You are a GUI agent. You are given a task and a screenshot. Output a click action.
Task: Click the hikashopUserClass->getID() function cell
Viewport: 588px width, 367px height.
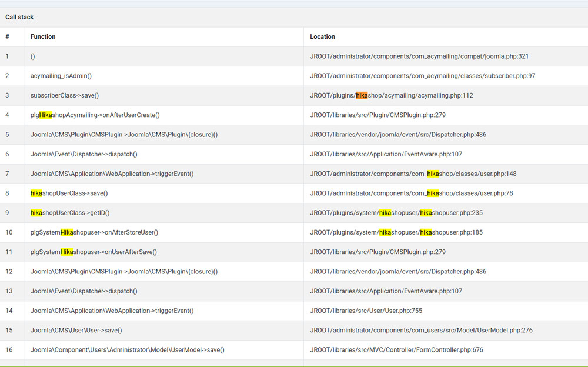point(70,212)
